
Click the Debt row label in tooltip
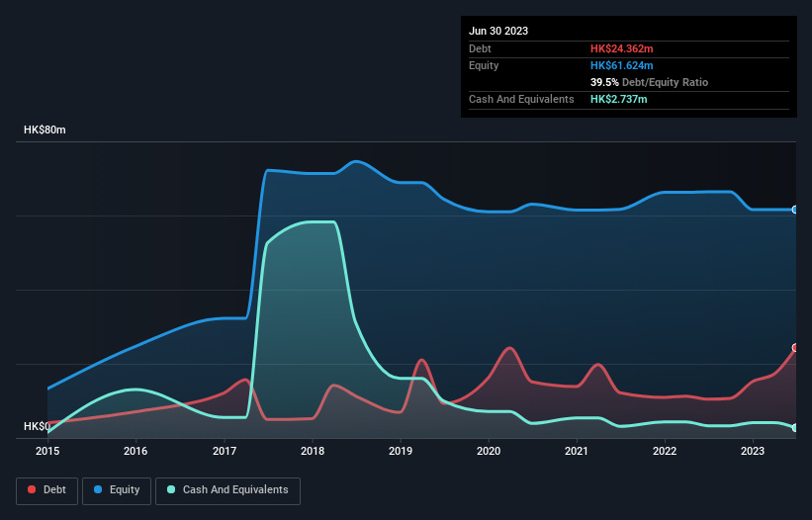coord(480,48)
